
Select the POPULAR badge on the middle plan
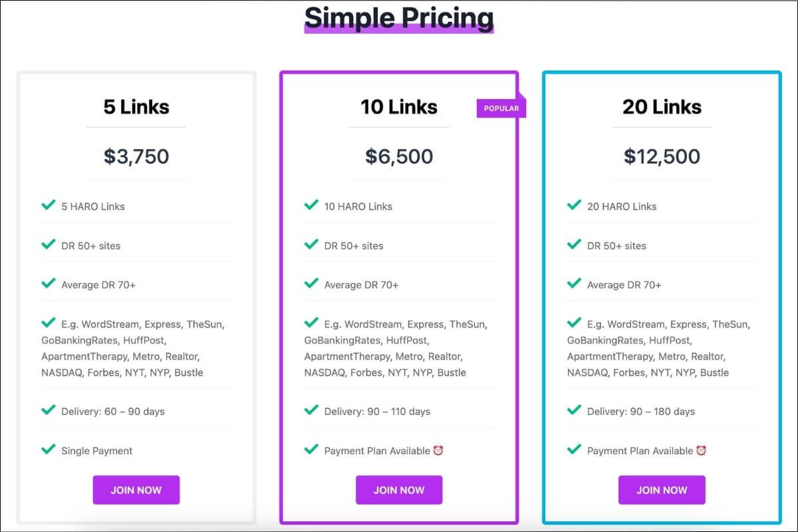click(x=501, y=108)
